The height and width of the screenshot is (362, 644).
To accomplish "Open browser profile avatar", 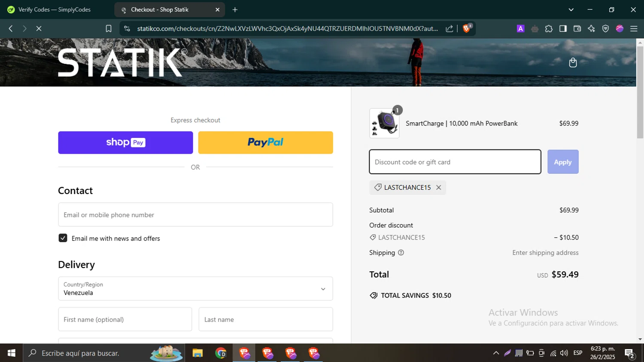I will pos(620,28).
